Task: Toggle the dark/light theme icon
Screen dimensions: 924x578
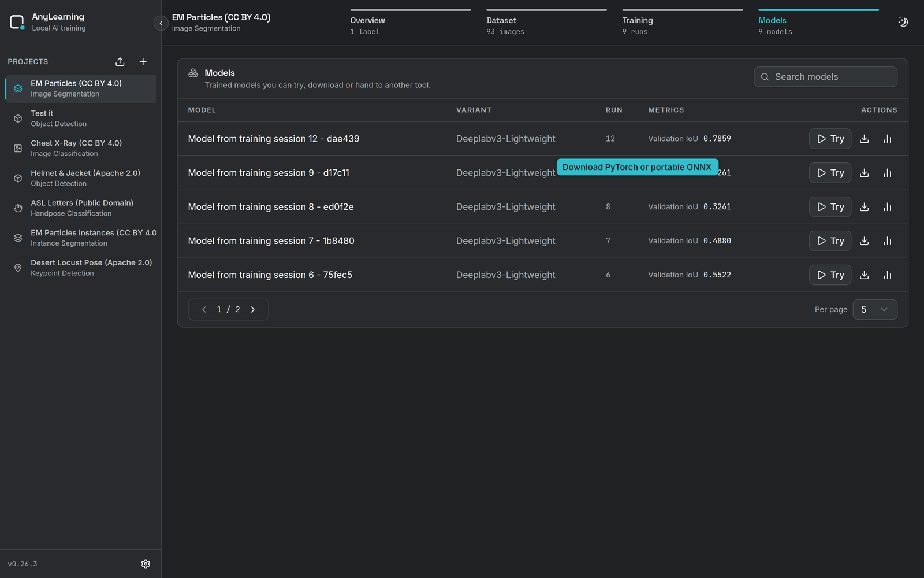Action: (903, 22)
